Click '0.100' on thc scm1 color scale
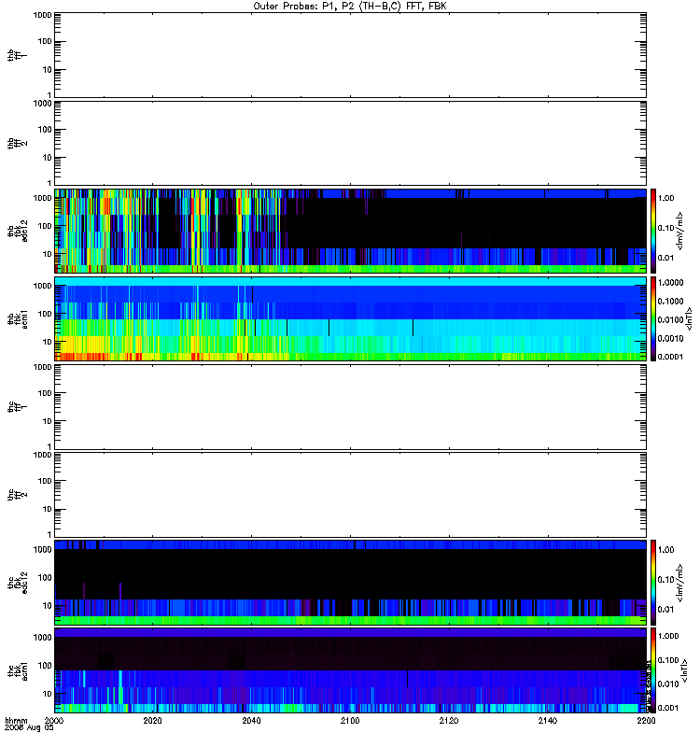Image resolution: width=700 pixels, height=747 pixels. 668,660
